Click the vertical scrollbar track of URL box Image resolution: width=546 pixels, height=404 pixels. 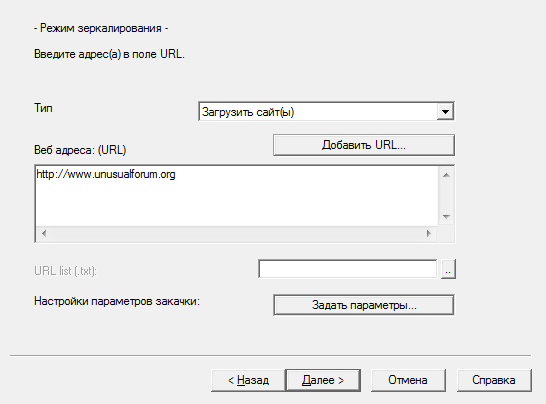tap(446, 196)
